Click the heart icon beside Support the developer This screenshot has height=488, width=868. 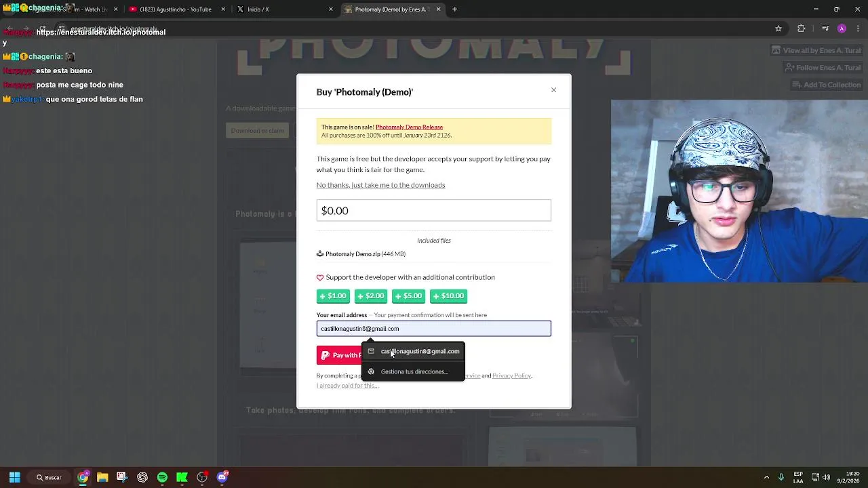[x=320, y=277]
